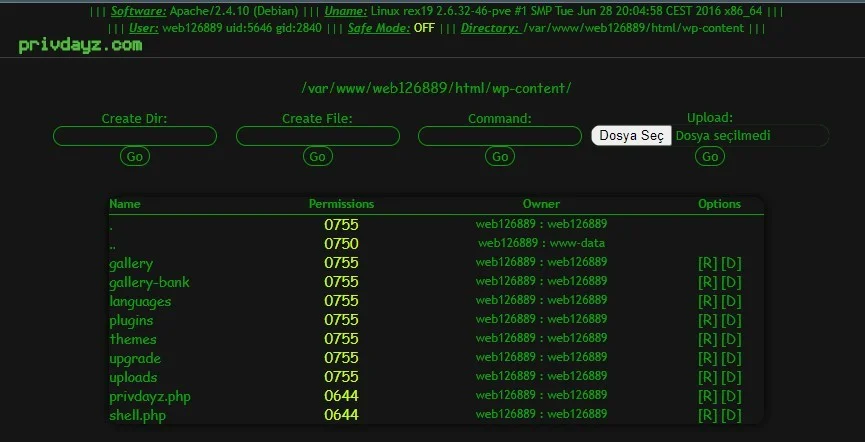This screenshot has height=442, width=865.
Task: Click [D] option for themes row
Action: 731,339
